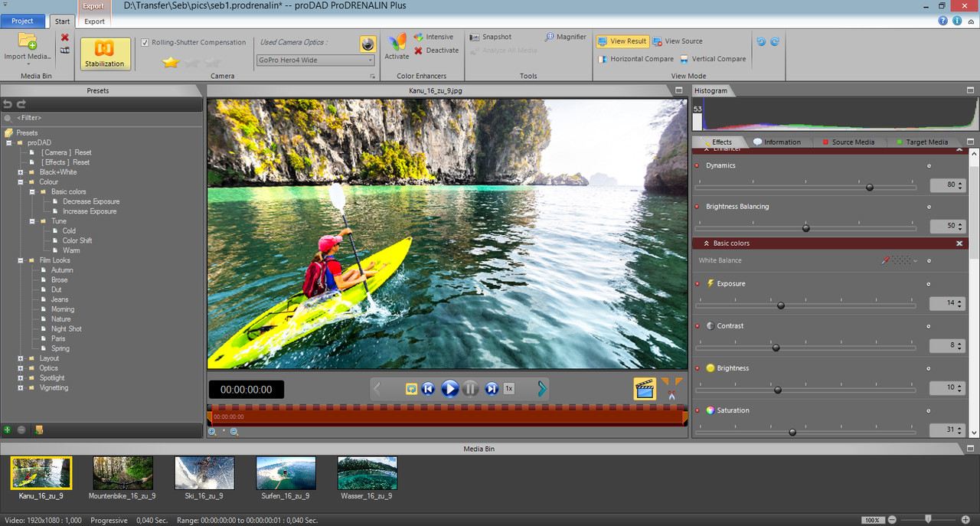
Task: Collapse the Basic colors effects section
Action: tap(706, 243)
